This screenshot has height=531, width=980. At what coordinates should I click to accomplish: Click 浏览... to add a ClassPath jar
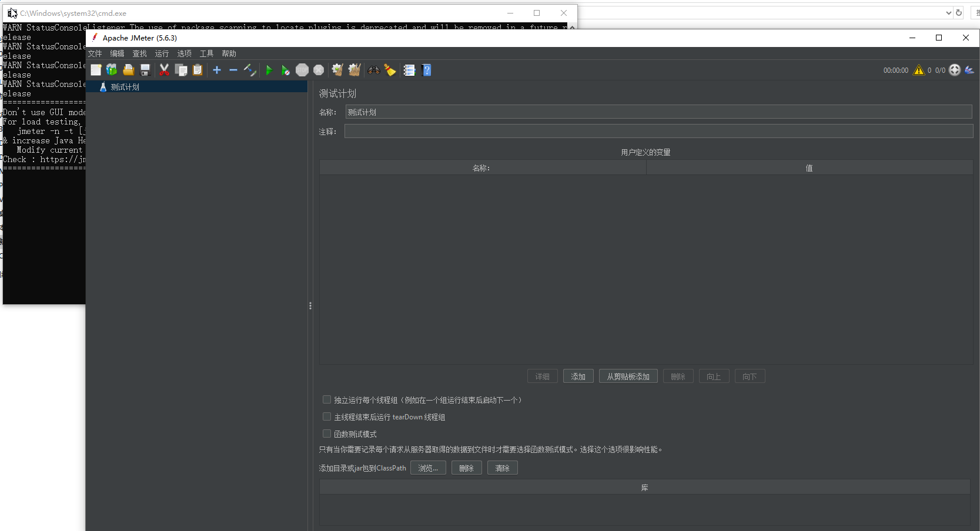[x=428, y=468]
